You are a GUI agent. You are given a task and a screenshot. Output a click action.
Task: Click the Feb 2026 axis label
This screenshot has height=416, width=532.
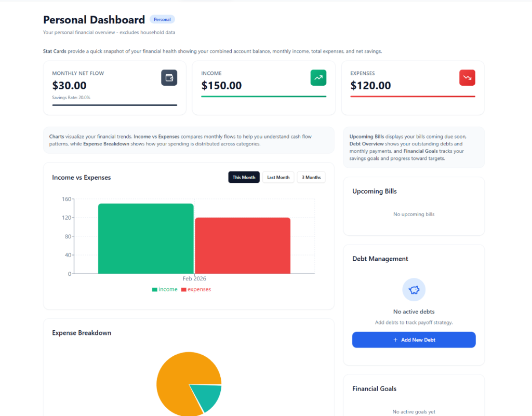click(194, 279)
